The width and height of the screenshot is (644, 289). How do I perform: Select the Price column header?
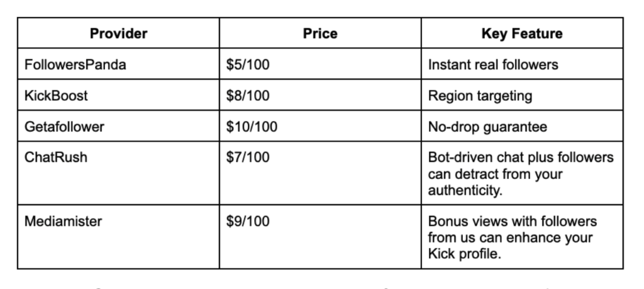[320, 33]
